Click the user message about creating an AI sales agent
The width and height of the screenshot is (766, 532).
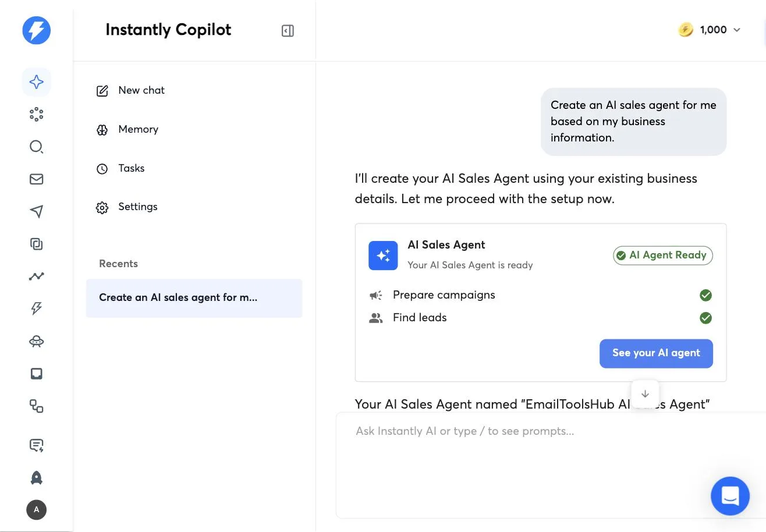633,122
